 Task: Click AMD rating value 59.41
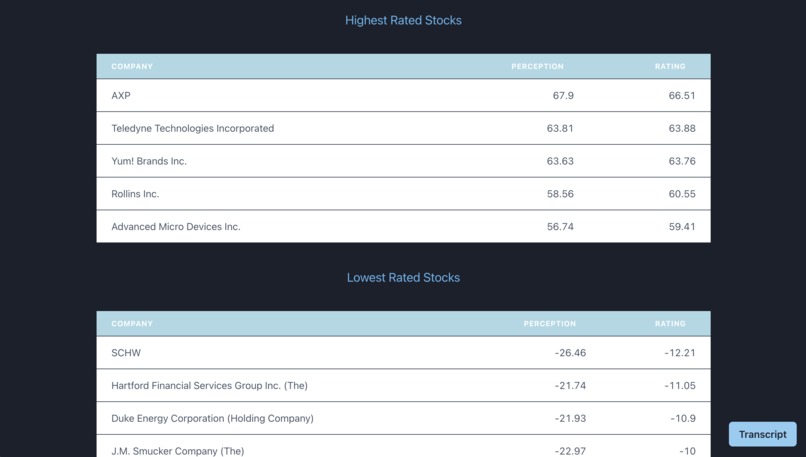(682, 227)
